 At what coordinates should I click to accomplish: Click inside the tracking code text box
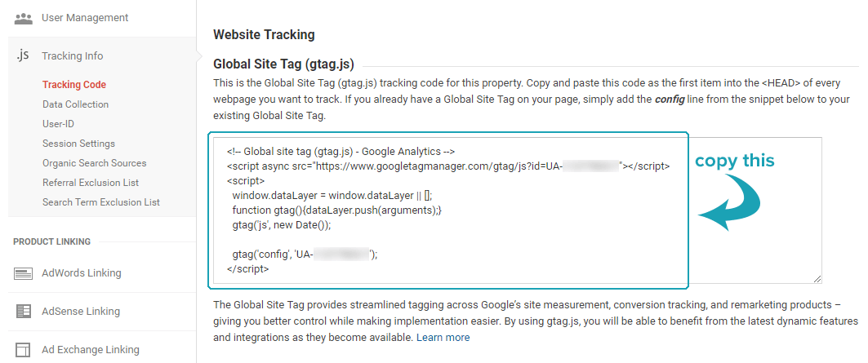518,210
